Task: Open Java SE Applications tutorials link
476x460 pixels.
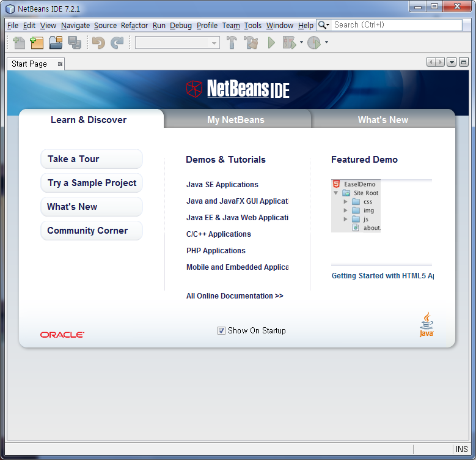Action: pyautogui.click(x=222, y=184)
